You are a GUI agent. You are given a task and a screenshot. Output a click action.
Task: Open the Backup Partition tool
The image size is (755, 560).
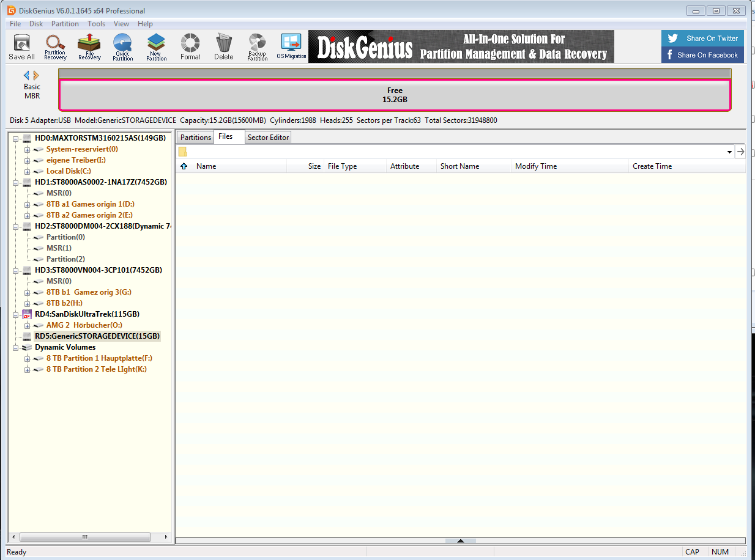pos(258,47)
